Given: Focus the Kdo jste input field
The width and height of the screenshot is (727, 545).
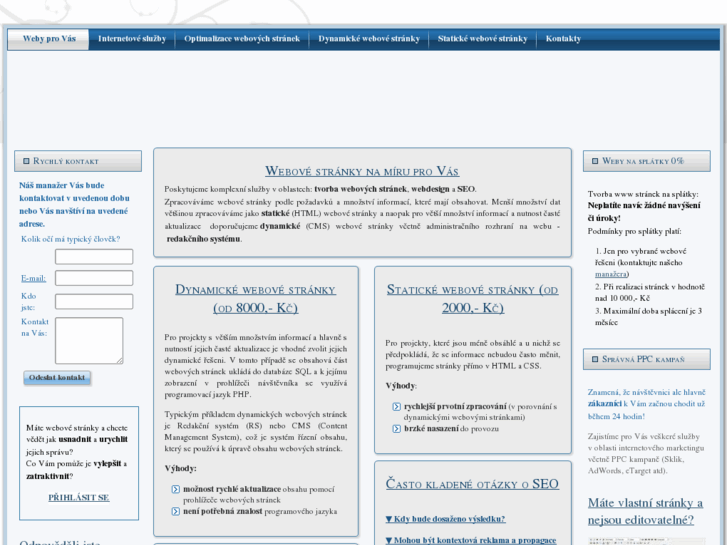Looking at the screenshot, I should coord(94,301).
